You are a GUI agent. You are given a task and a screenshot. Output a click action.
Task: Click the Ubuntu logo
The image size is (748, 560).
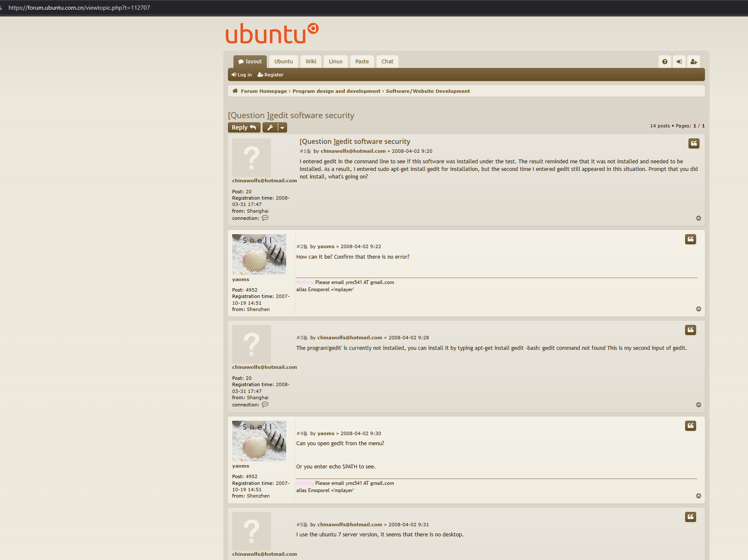click(x=272, y=34)
